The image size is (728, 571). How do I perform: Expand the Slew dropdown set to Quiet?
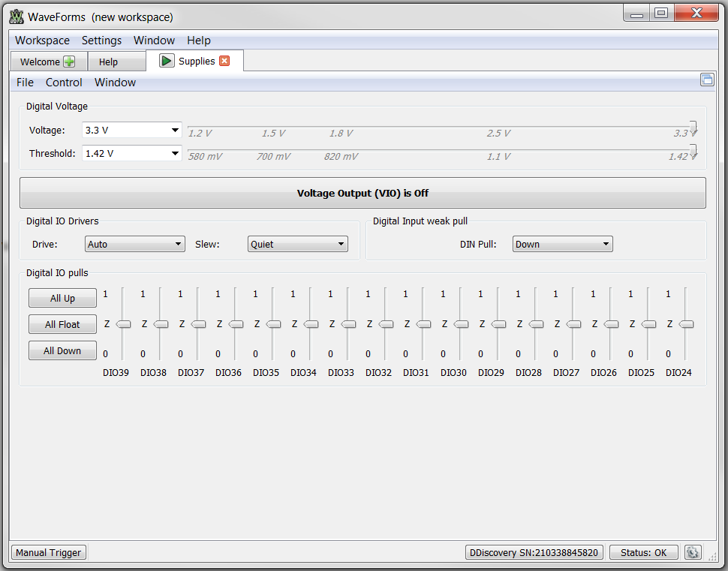tap(298, 244)
